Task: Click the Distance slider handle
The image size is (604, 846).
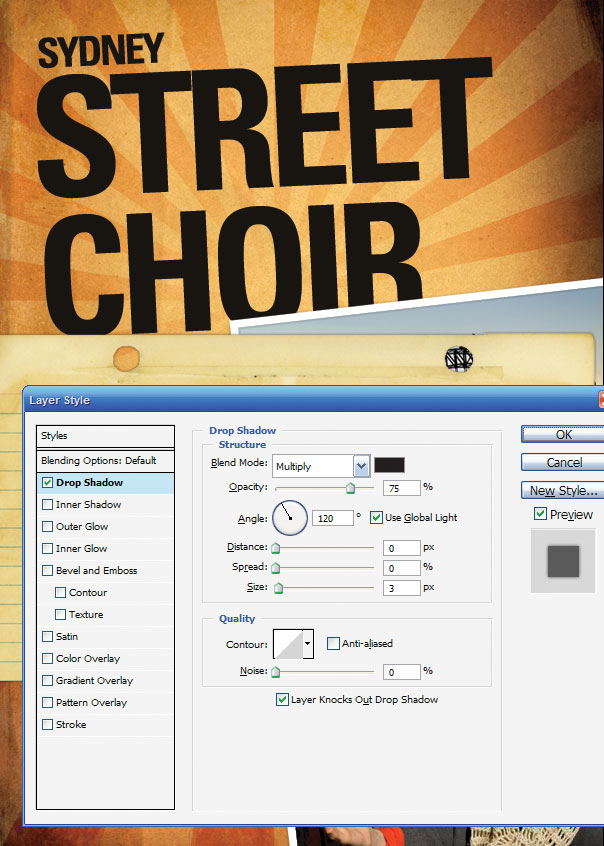Action: (276, 549)
